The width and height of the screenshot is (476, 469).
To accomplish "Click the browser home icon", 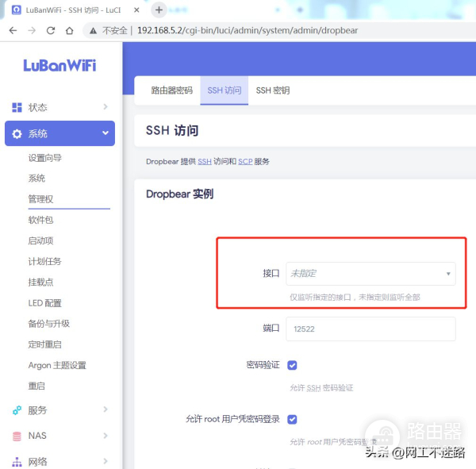I will click(70, 30).
